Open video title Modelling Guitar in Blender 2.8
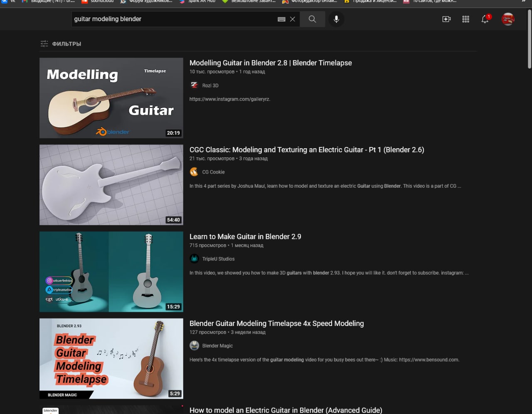Viewport: 532px width, 414px height. (271, 63)
